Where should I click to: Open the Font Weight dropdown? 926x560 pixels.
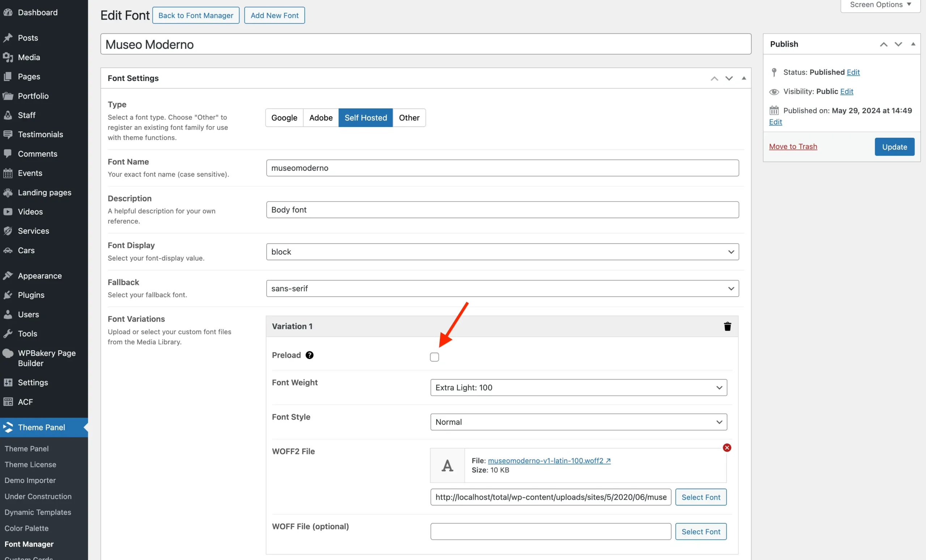578,387
